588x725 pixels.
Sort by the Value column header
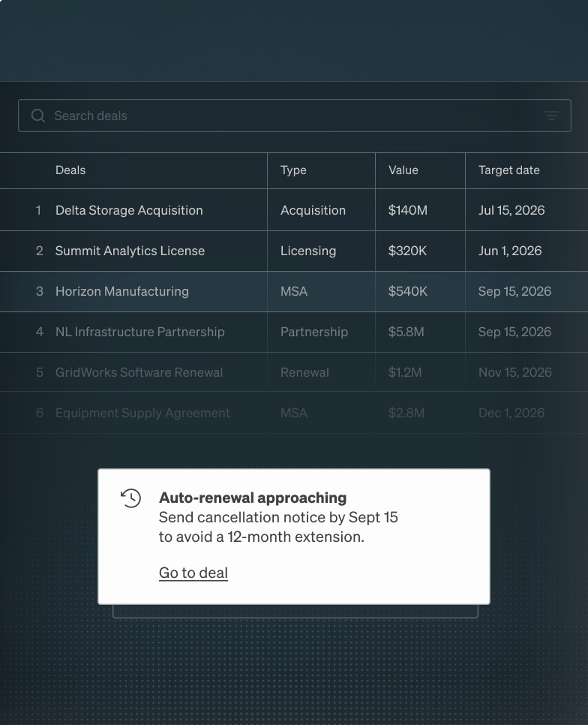coord(403,170)
